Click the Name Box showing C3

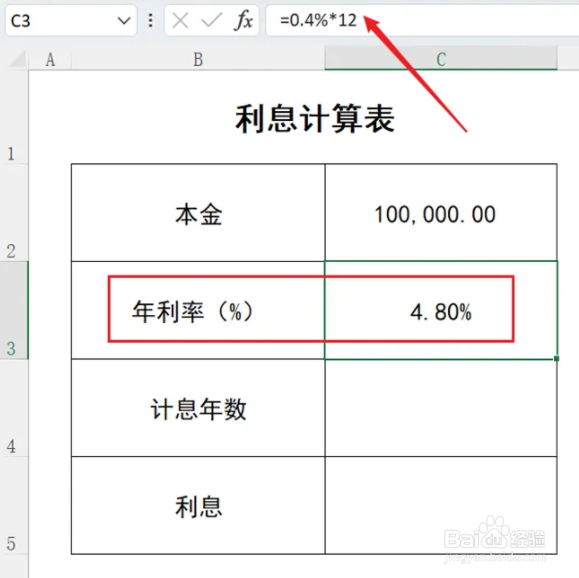click(71, 21)
